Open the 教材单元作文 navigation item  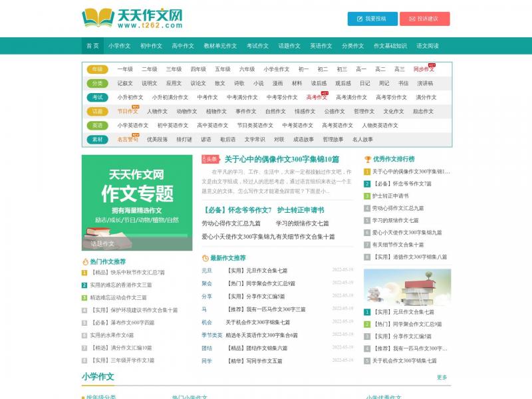220,46
